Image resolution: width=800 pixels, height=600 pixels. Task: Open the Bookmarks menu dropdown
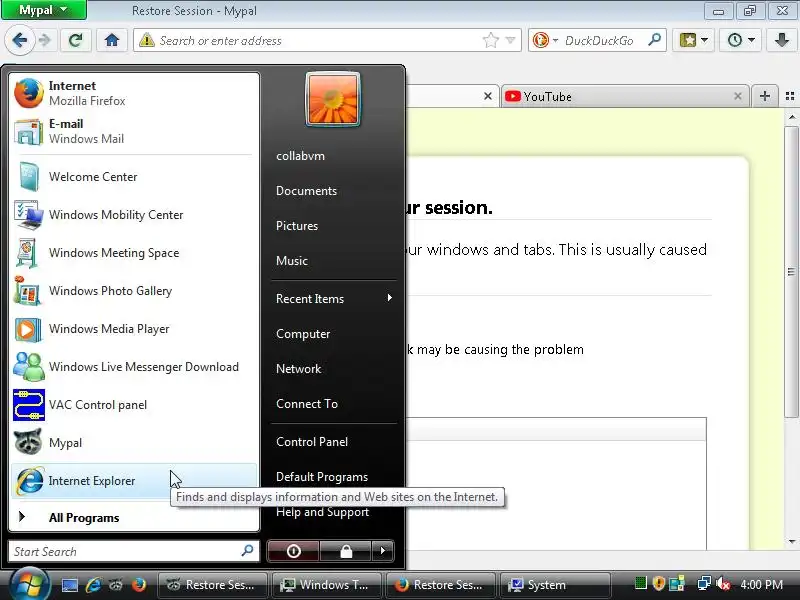coord(693,40)
